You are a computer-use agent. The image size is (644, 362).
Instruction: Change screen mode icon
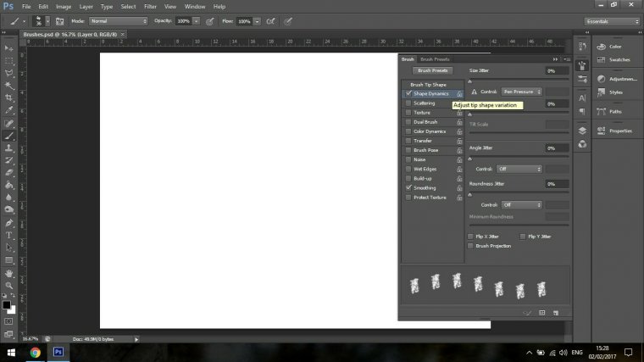click(x=8, y=334)
